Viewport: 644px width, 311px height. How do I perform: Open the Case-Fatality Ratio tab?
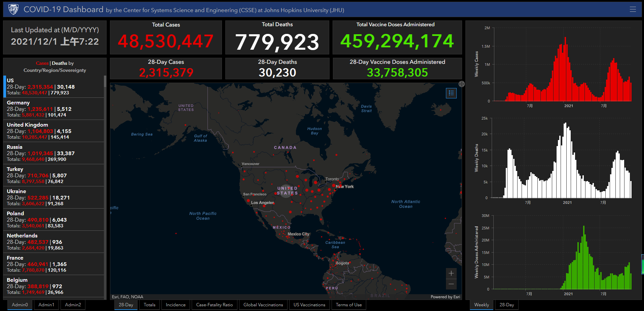215,305
